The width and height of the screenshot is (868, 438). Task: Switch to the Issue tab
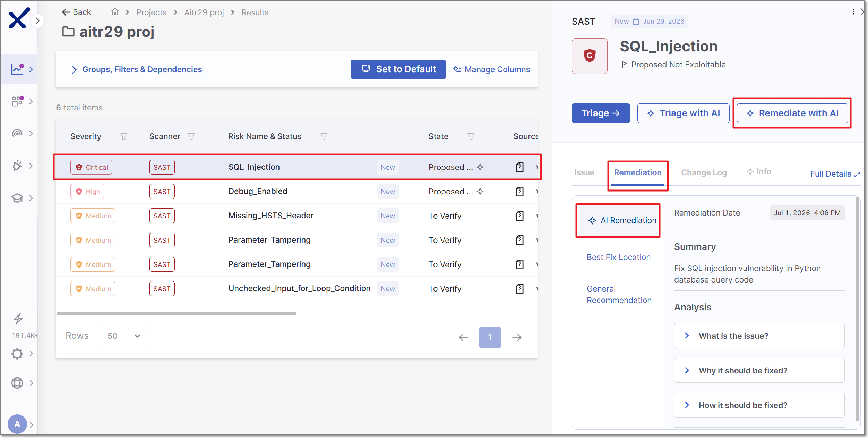[584, 172]
